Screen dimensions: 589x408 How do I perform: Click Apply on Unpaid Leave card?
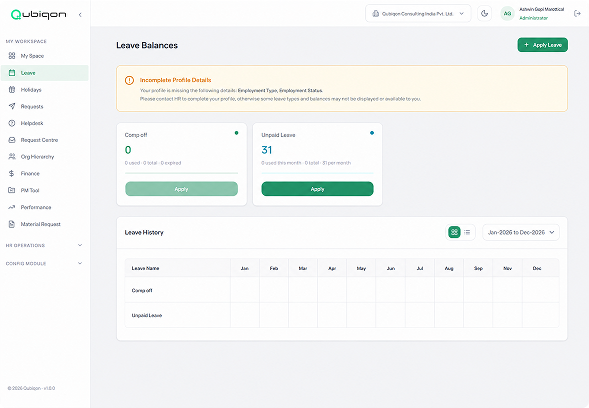[x=317, y=189]
